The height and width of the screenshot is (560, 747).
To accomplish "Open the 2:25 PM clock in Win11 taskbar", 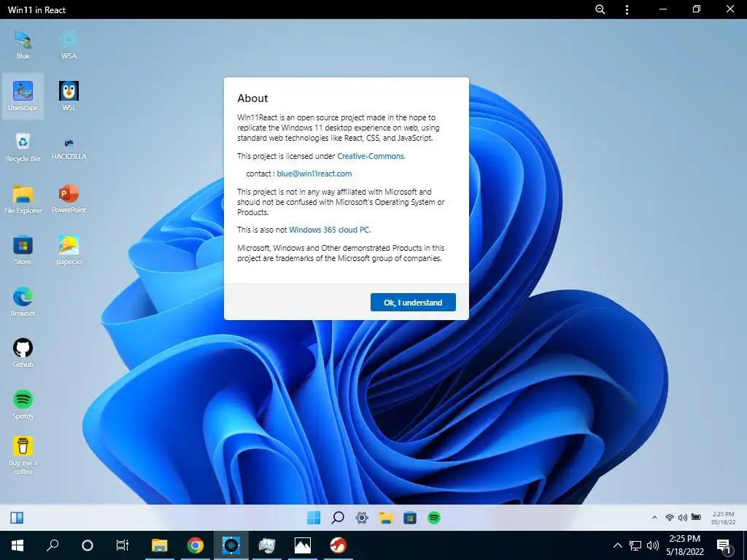I will tap(723, 518).
